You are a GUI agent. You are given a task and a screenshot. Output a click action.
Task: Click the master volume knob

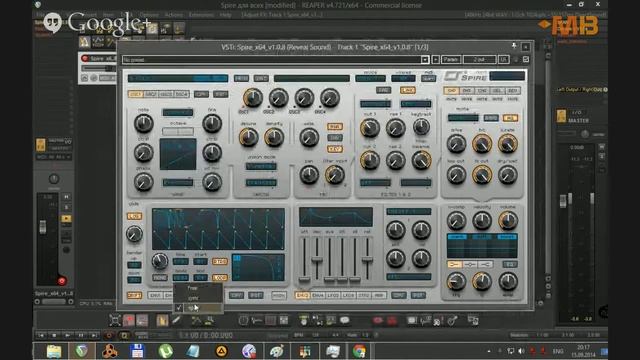pyautogui.click(x=507, y=221)
